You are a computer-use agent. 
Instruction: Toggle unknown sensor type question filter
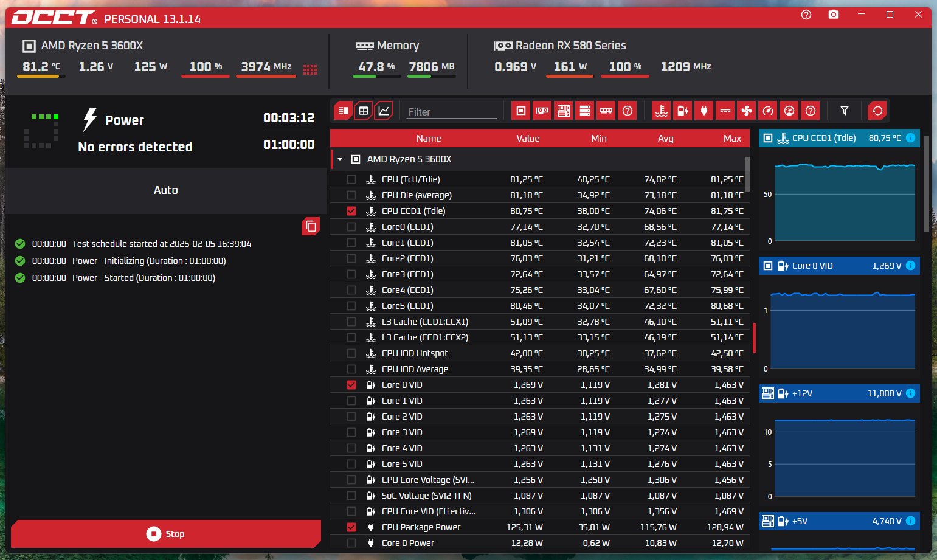[811, 111]
